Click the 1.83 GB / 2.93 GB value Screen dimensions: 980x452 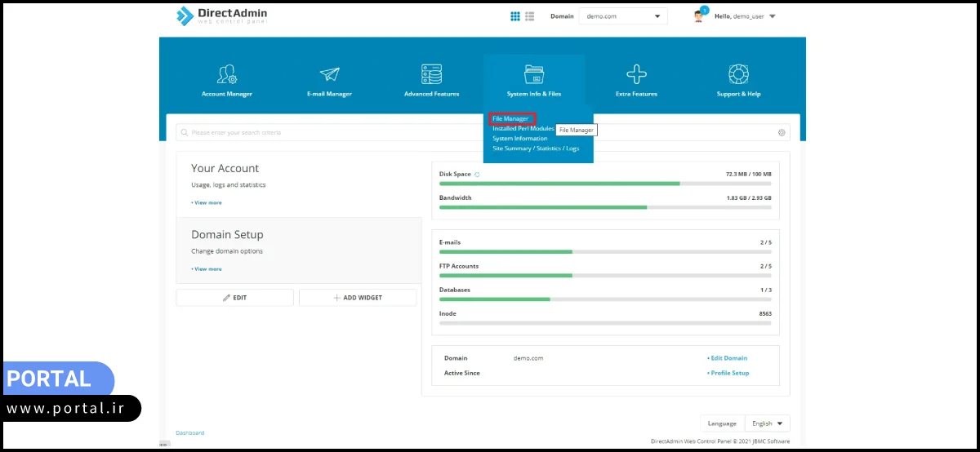tap(749, 197)
